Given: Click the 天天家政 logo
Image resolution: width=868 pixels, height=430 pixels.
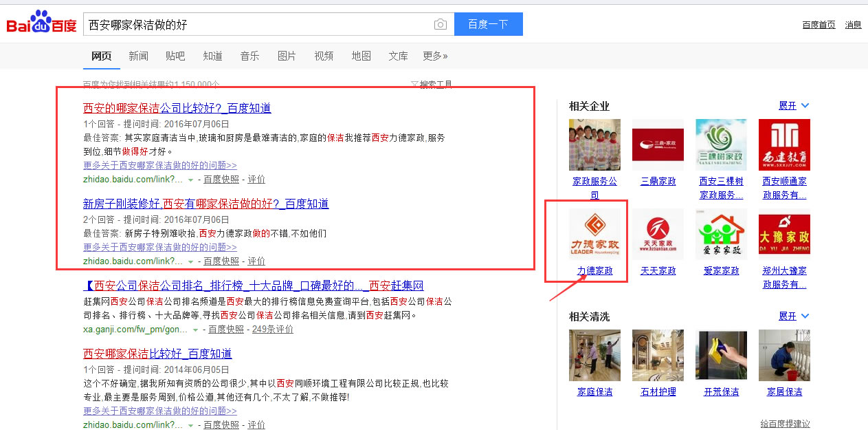Looking at the screenshot, I should tap(658, 234).
